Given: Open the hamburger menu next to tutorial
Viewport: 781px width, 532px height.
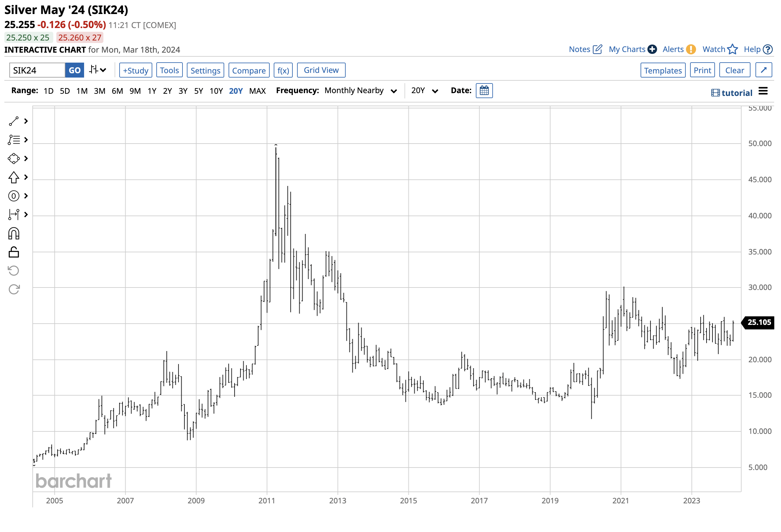Looking at the screenshot, I should [x=763, y=91].
